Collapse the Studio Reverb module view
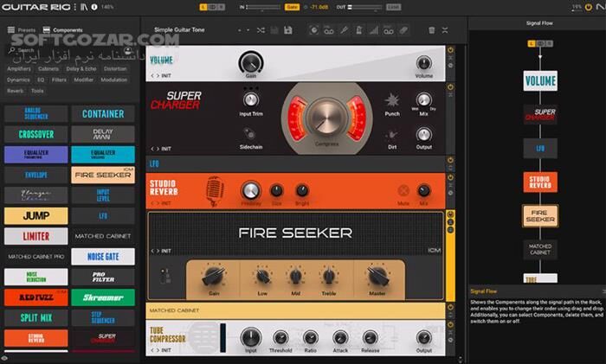This screenshot has width=606, height=364. (x=450, y=185)
